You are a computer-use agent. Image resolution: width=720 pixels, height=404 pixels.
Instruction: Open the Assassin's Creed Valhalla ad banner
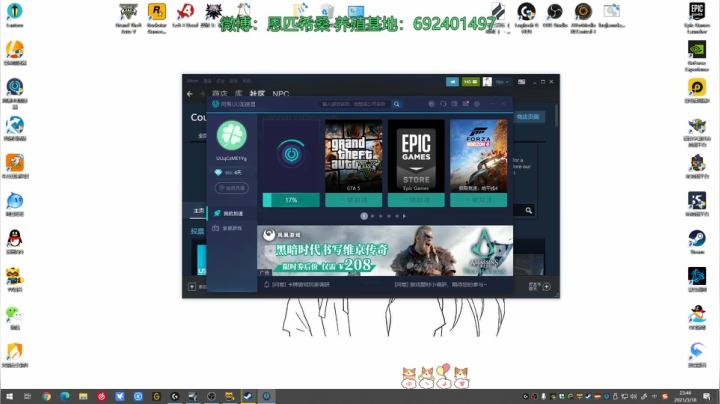click(385, 251)
